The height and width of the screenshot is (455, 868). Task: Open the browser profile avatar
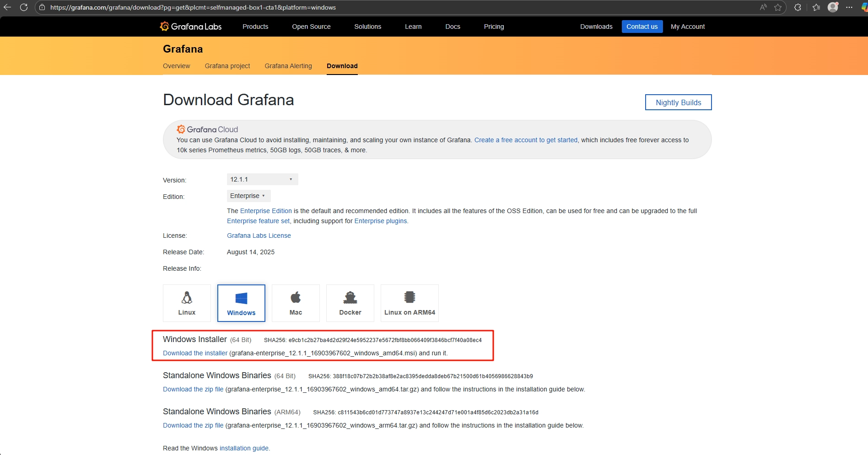coord(833,7)
